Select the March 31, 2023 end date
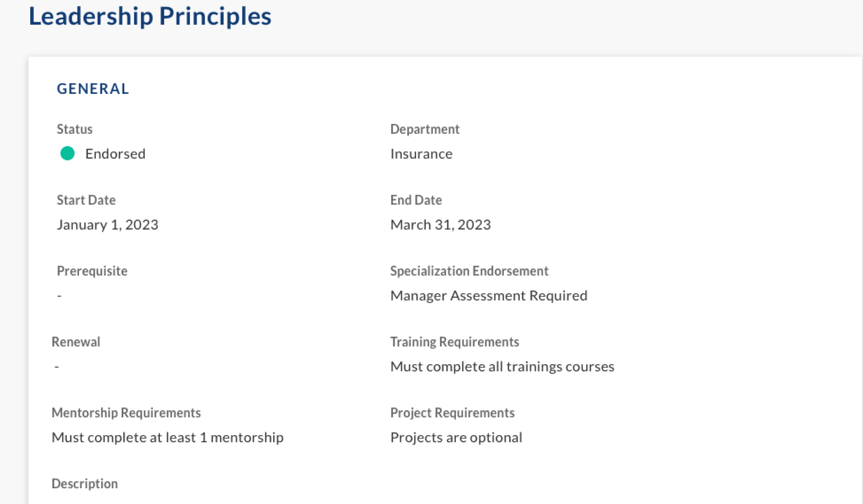 (x=441, y=224)
